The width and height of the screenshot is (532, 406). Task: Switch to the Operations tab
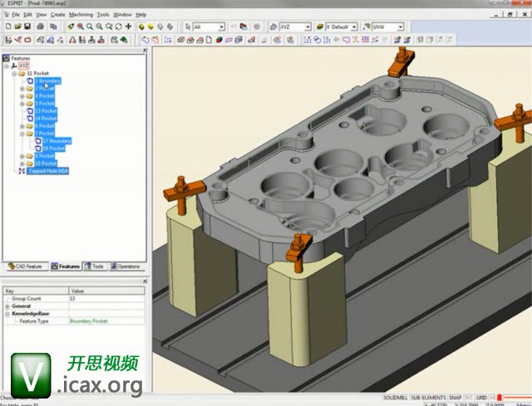(x=126, y=267)
